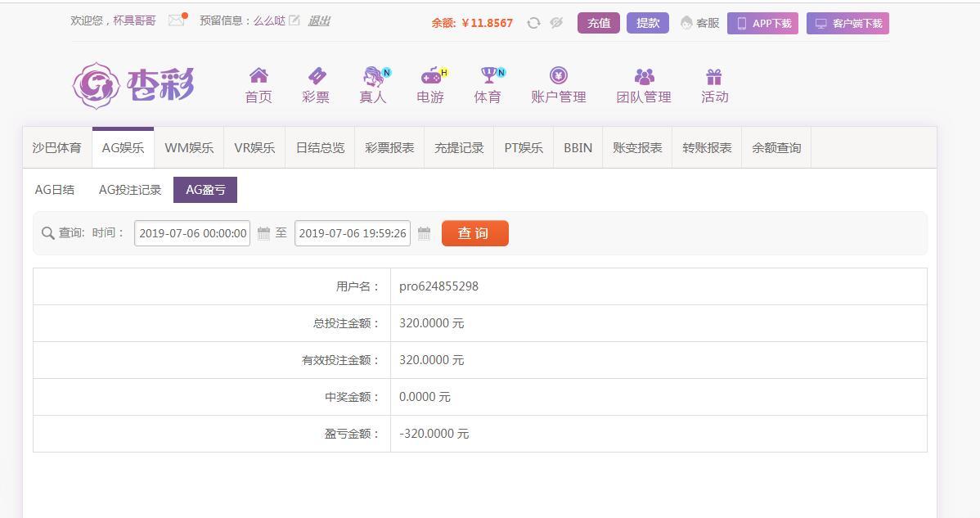
Task: Click the edit reserved info pencil icon
Action: click(x=294, y=20)
